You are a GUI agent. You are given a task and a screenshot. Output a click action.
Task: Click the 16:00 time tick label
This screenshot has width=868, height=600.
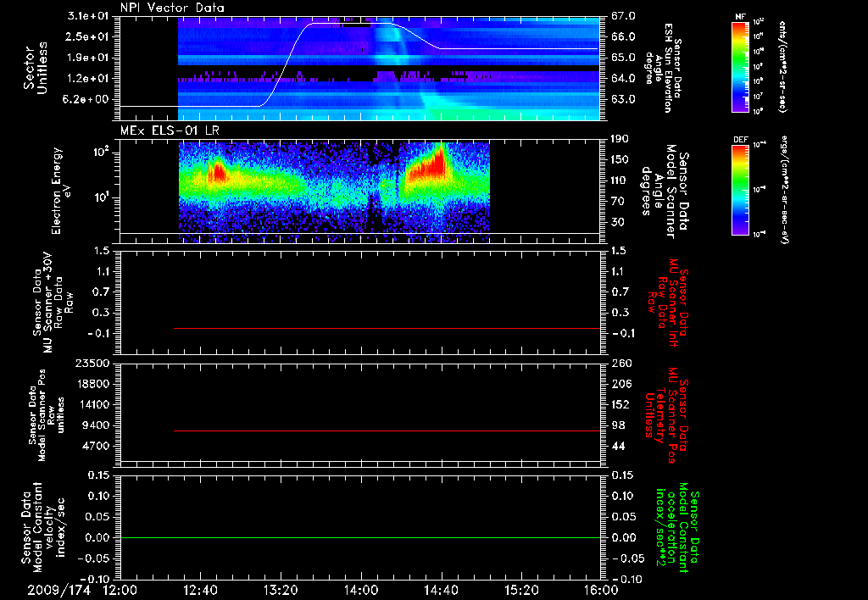tap(601, 590)
